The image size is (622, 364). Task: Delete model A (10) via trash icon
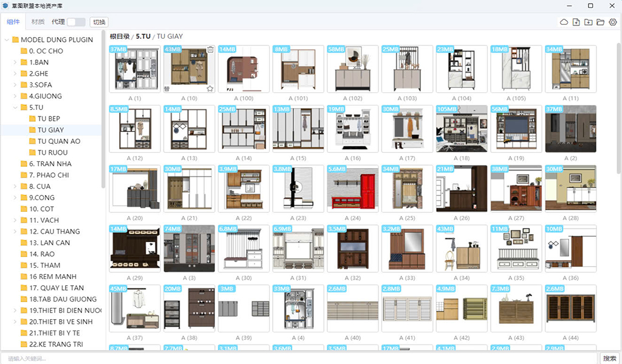coord(210,50)
